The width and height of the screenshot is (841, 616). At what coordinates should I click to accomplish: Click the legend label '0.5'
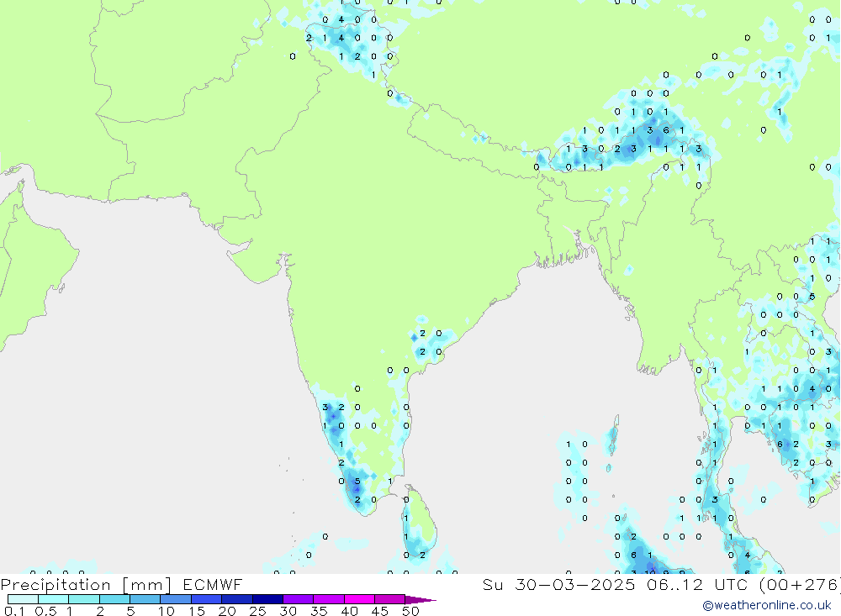tap(45, 611)
